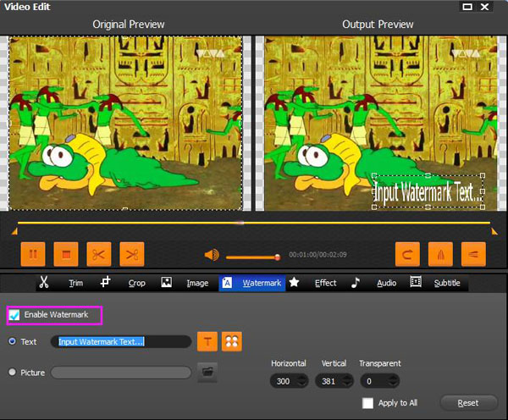This screenshot has height=420, width=508.
Task: Click the filmstrip icon beside Subtitle
Action: coord(416,282)
